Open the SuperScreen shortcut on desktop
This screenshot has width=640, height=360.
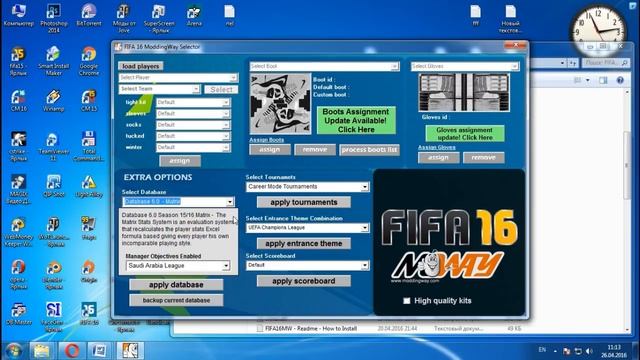(159, 18)
